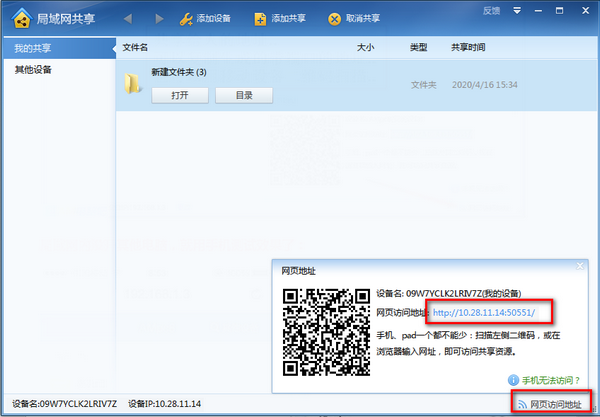Click the 网页地址 popup title
600x417 pixels.
(x=298, y=271)
